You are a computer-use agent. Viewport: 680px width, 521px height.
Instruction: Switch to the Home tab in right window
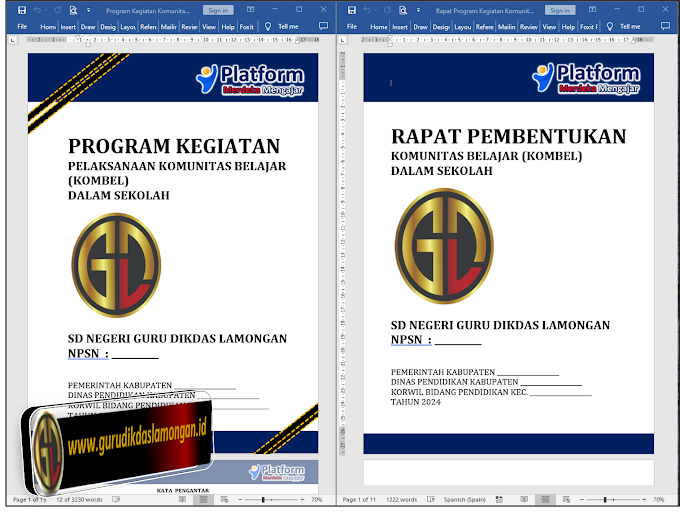(x=379, y=27)
